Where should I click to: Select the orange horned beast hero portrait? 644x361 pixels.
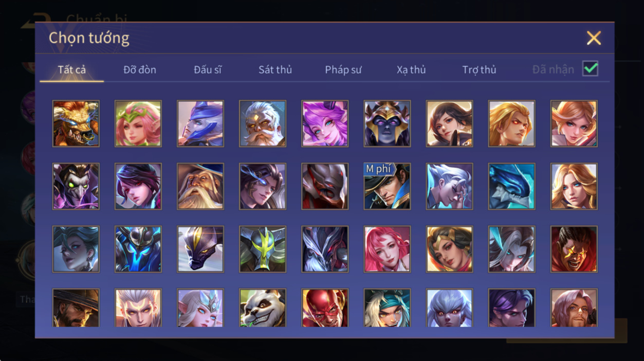76,124
